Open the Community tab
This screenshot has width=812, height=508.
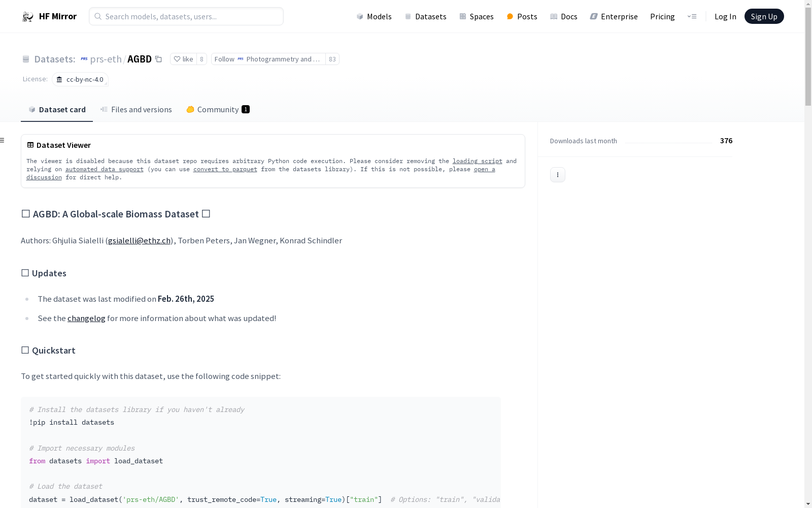tap(218, 109)
